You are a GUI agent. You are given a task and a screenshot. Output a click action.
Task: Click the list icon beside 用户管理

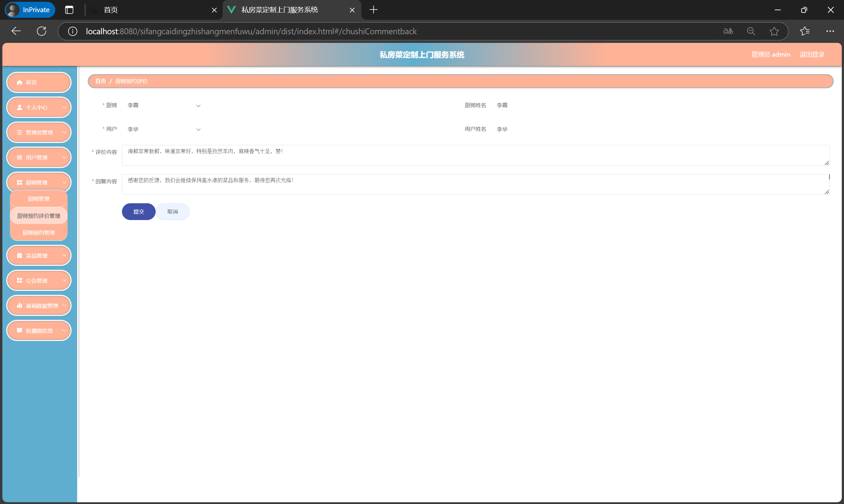coord(19,157)
